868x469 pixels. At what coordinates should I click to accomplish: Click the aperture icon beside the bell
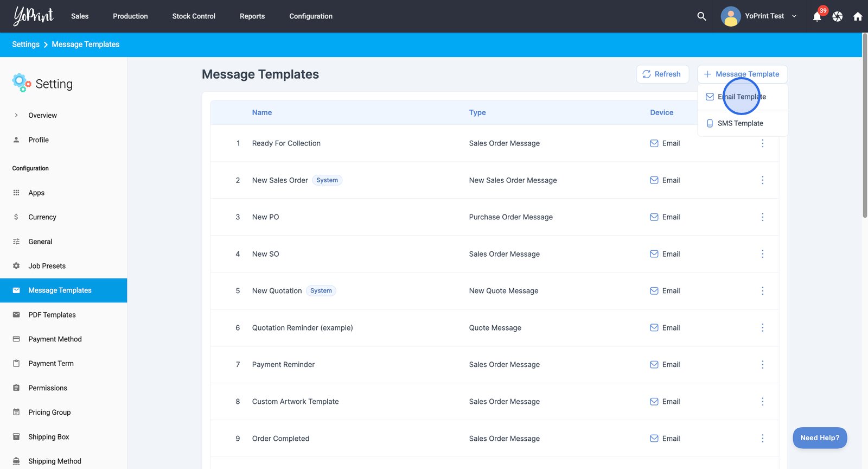(x=838, y=17)
